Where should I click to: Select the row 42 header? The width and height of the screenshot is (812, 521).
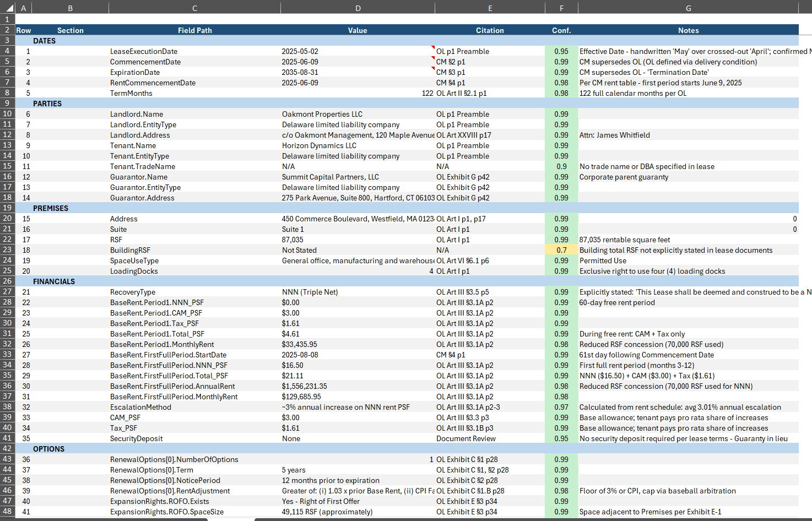click(x=7, y=449)
